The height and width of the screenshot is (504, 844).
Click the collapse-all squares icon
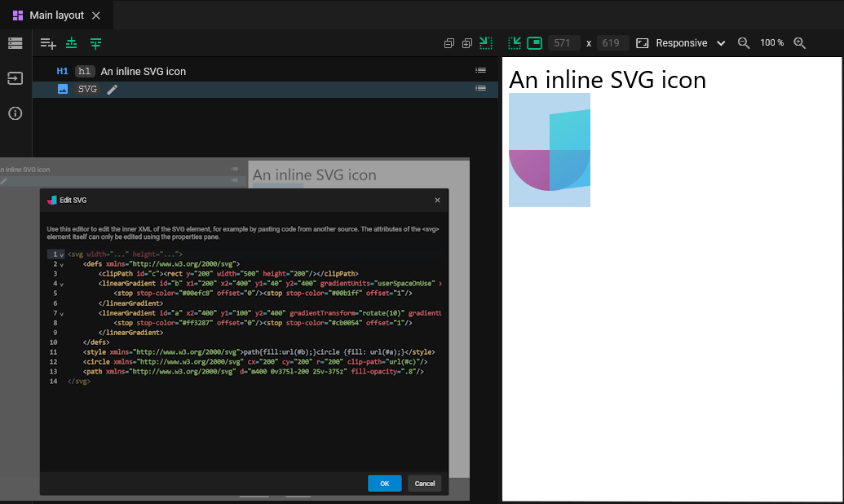coord(449,43)
